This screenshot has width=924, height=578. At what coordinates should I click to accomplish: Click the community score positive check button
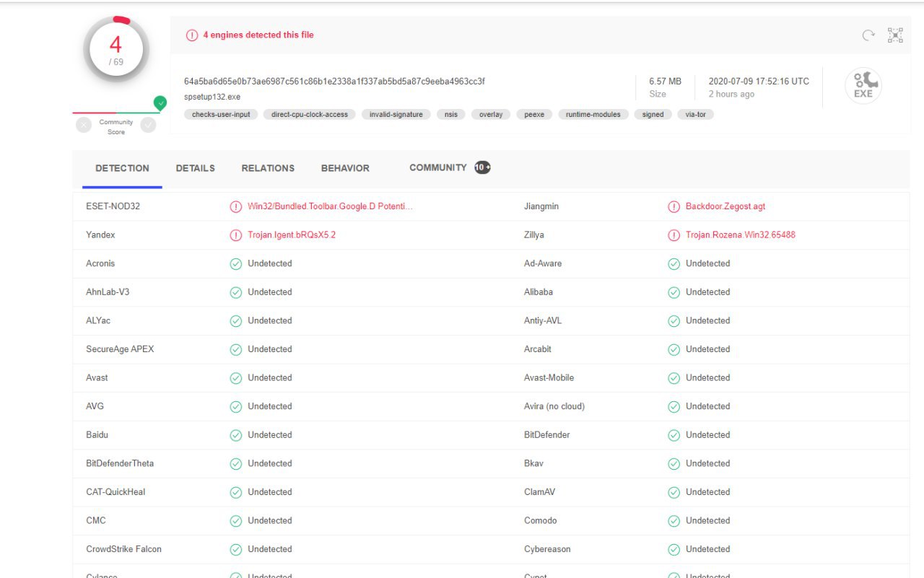point(148,125)
